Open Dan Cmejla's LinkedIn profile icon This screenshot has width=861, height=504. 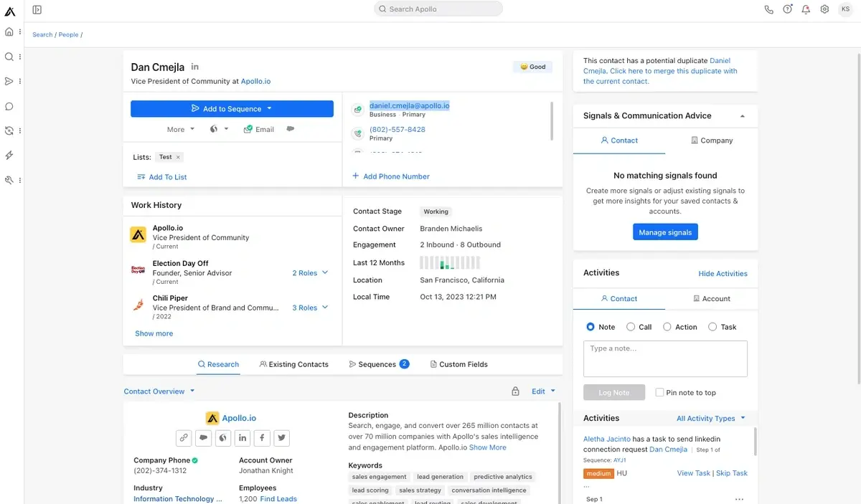pos(195,67)
